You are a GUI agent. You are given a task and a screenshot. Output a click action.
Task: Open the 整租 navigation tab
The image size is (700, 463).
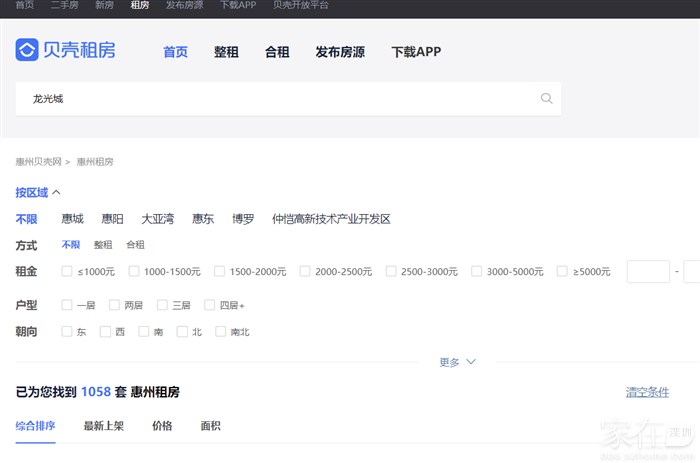click(226, 52)
